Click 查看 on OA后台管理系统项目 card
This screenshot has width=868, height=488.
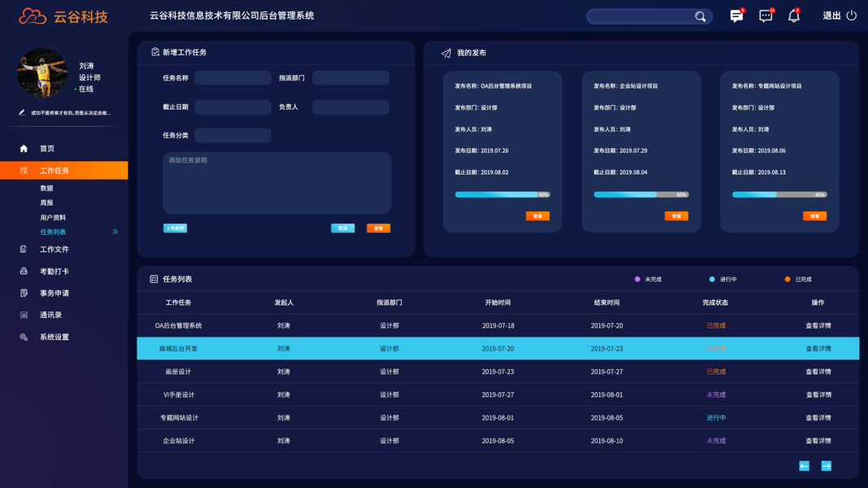pos(538,216)
